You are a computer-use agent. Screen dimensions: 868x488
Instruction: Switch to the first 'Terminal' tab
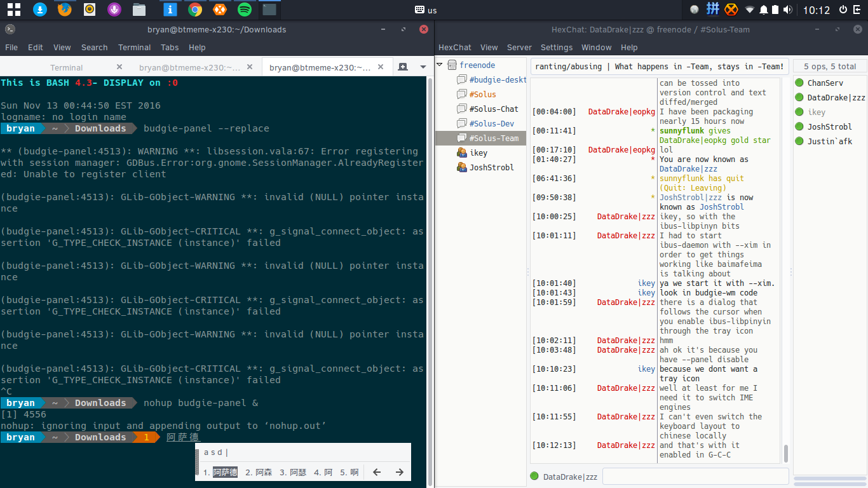[x=67, y=67]
